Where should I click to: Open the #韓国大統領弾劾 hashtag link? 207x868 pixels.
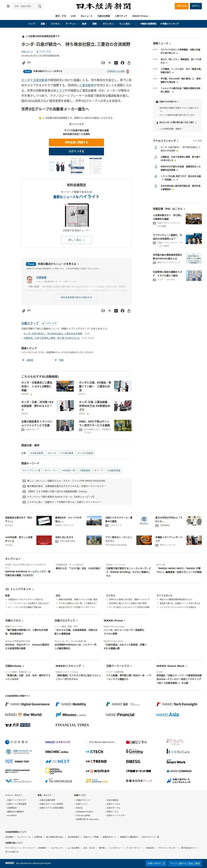(x=148, y=24)
